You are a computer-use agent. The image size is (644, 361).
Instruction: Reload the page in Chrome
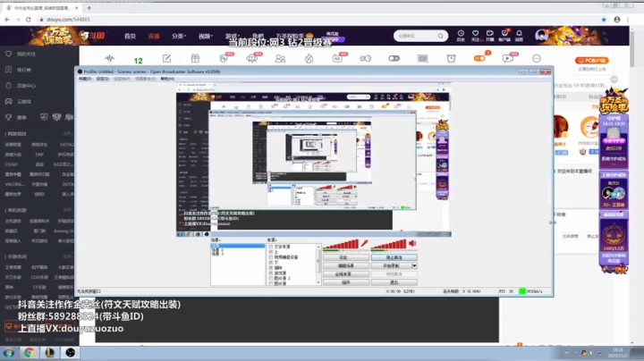(x=28, y=20)
